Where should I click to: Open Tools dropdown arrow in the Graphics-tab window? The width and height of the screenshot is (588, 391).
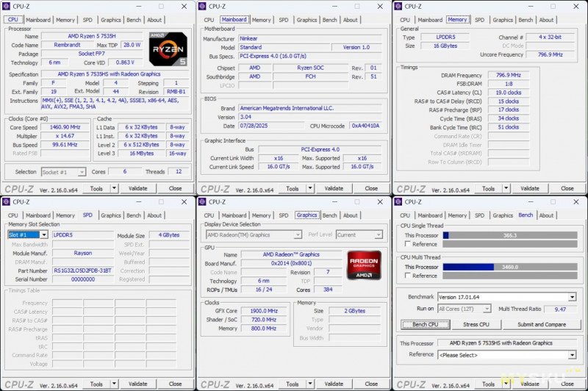pyautogui.click(x=310, y=384)
